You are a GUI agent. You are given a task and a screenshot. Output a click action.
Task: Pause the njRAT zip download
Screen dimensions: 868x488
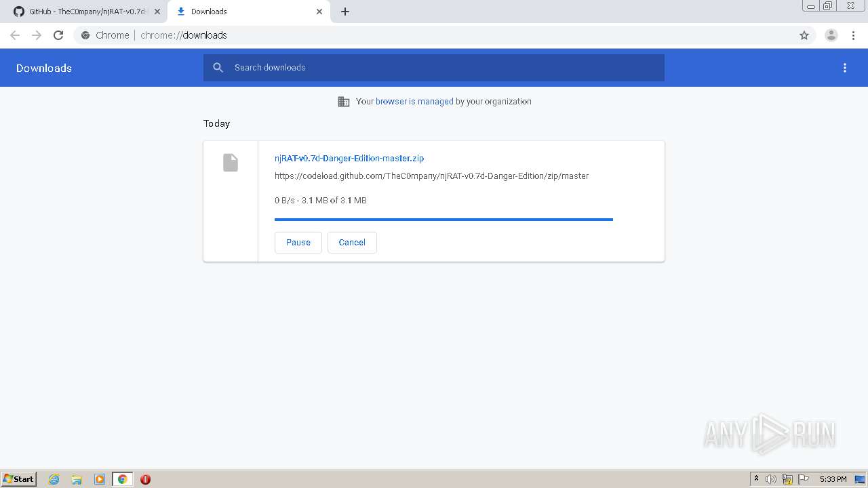[298, 243]
